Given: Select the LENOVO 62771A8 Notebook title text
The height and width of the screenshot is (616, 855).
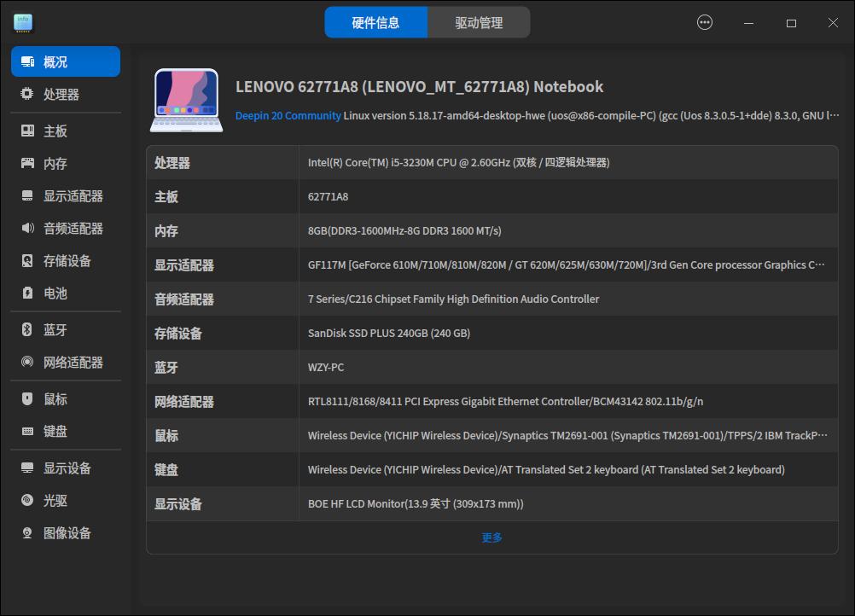Looking at the screenshot, I should tap(419, 87).
